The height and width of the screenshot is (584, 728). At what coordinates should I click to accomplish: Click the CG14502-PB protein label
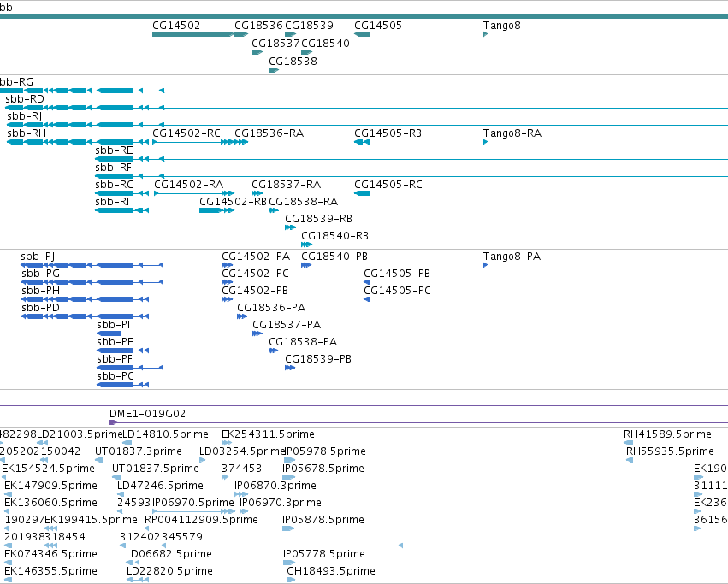coord(255,291)
